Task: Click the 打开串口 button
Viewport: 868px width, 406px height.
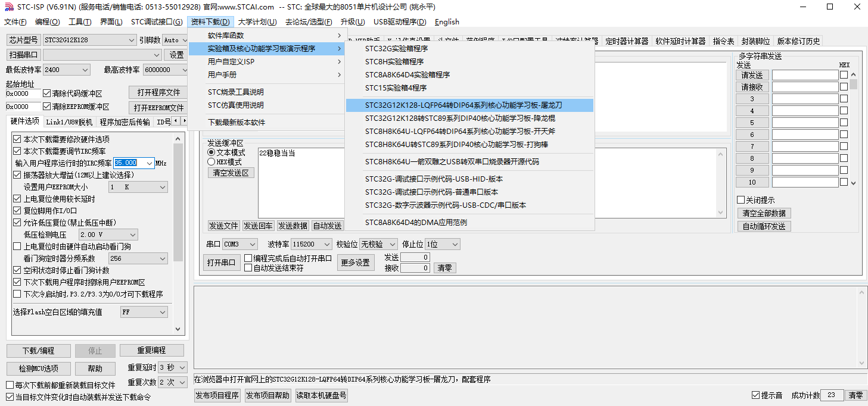Action: [x=222, y=263]
